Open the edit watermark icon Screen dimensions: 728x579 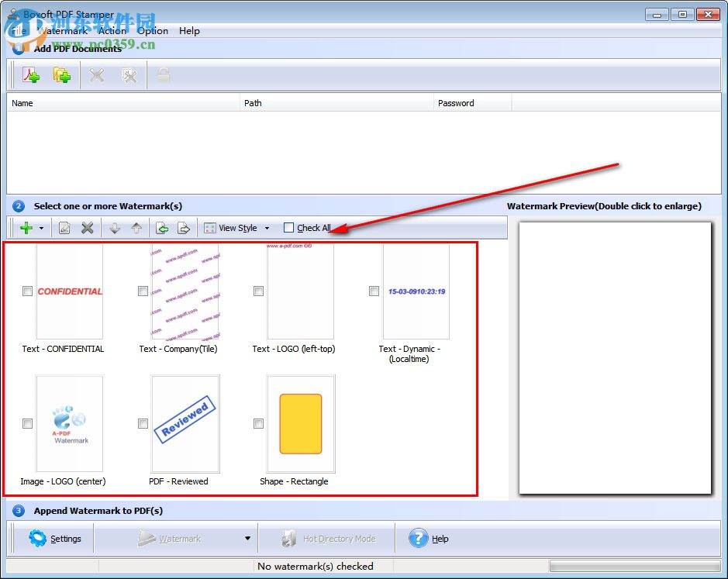pos(65,227)
